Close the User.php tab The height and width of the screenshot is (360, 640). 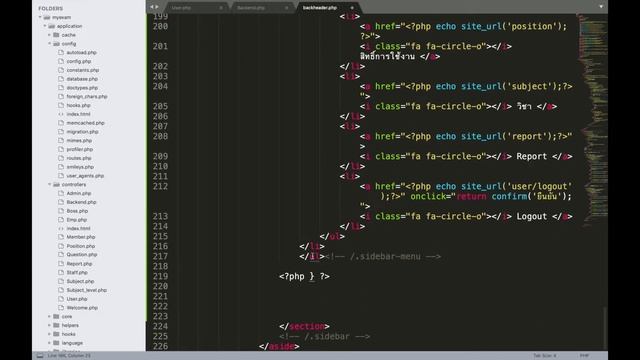tap(221, 7)
